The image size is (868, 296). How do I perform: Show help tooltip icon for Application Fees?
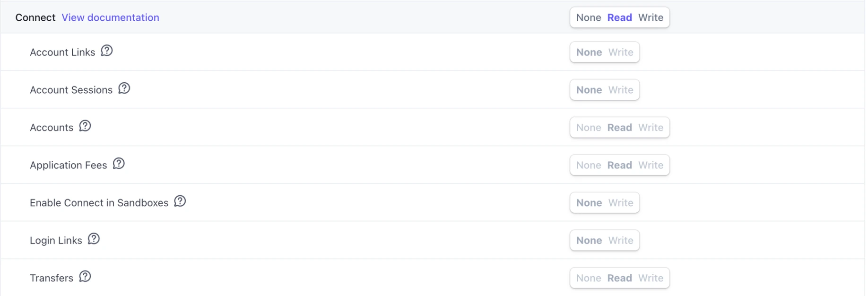click(x=119, y=164)
